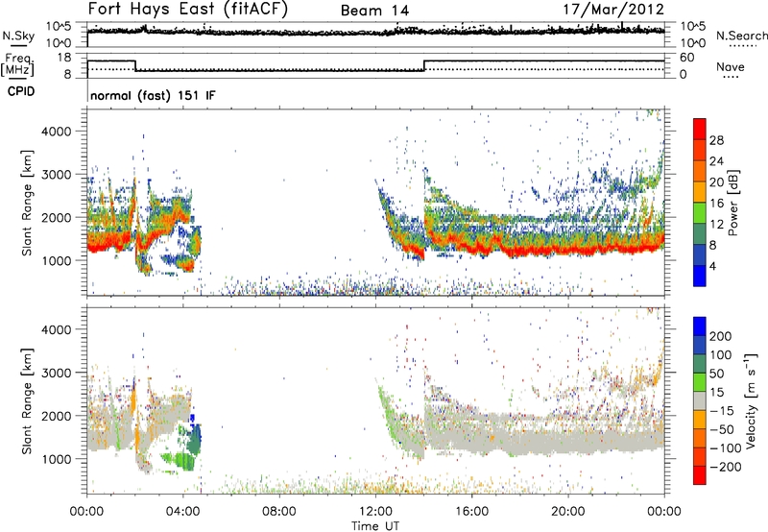Click the '1000' tick on the velocity panel
Viewport: 768px width, 532px height.
57,459
